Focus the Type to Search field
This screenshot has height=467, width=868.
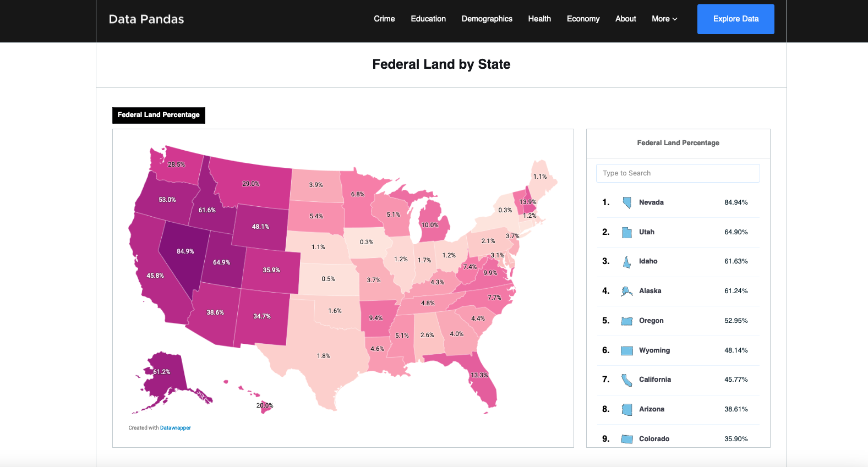pos(678,173)
